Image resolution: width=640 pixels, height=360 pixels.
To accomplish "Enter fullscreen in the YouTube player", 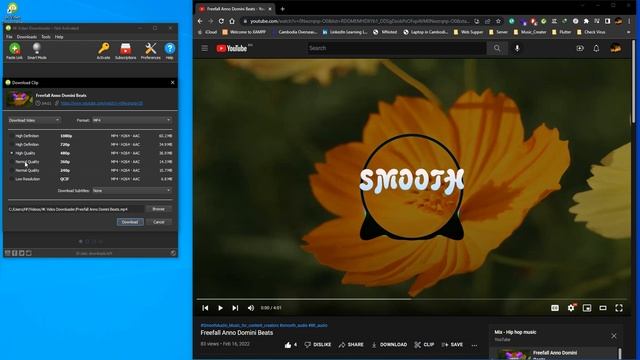I will (619, 308).
